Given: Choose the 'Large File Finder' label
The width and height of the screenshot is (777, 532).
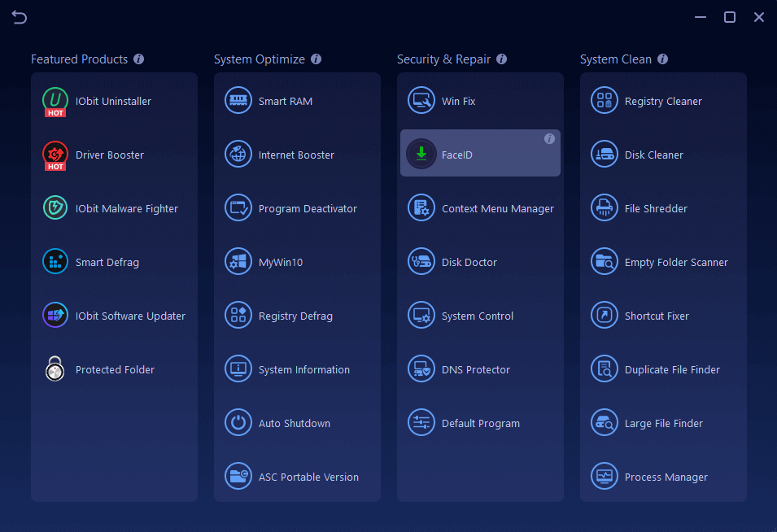Looking at the screenshot, I should (664, 424).
